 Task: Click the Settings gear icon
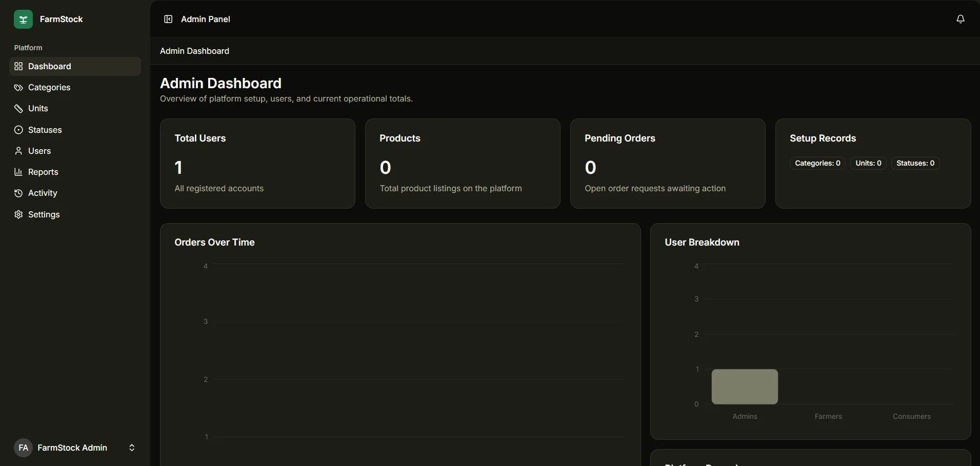tap(18, 214)
